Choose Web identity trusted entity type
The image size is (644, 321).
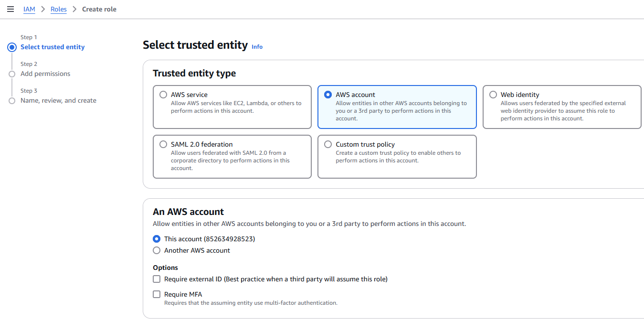[x=493, y=95]
